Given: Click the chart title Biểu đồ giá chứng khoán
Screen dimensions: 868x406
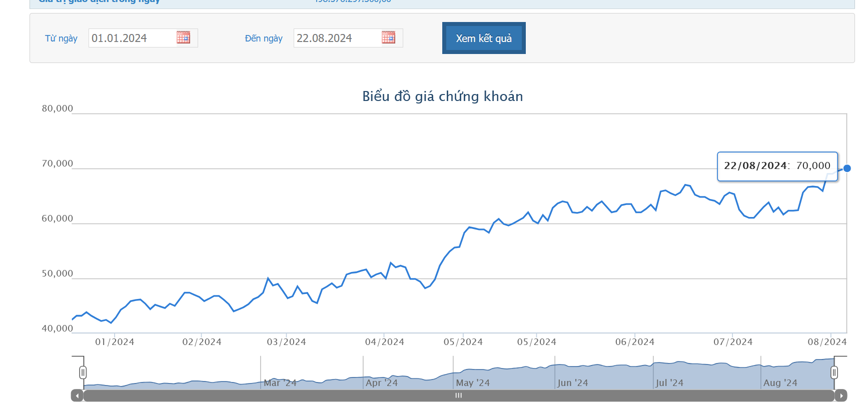Looking at the screenshot, I should click(442, 96).
